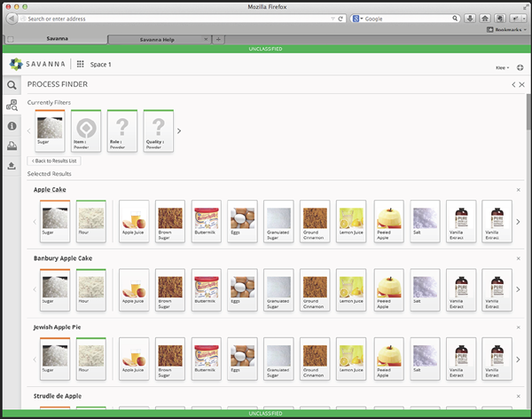Switch to the Savanna Help tab

click(x=157, y=40)
